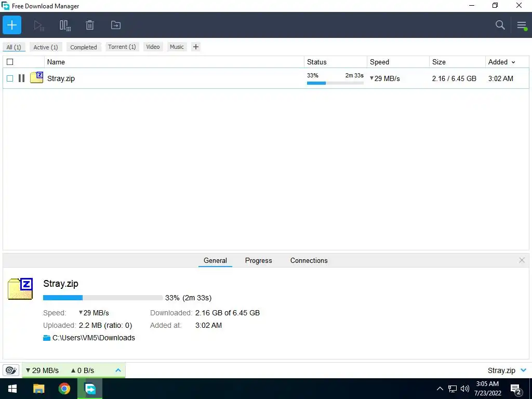The width and height of the screenshot is (532, 399).
Task: Switch to the All (1) filter tab
Action: click(x=14, y=47)
